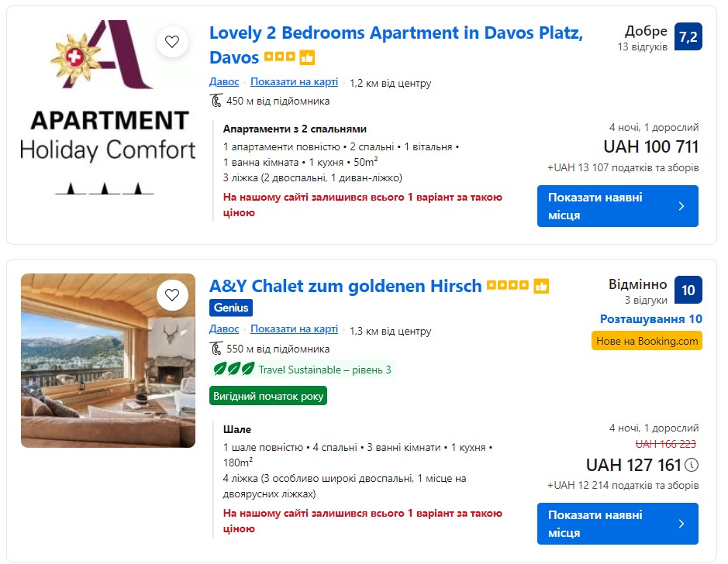Click the 7,2 review score badge
728x564 pixels.
(688, 36)
